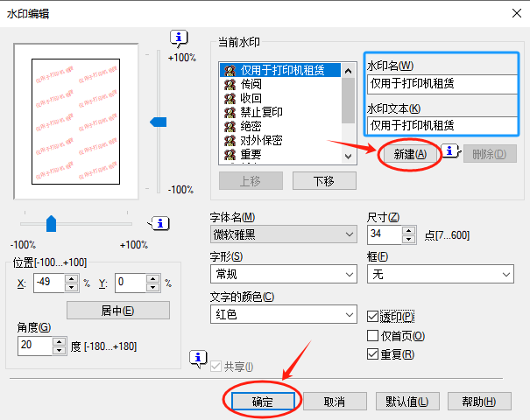Enable the 仅首页 checkbox
The width and height of the screenshot is (530, 420).
(374, 335)
